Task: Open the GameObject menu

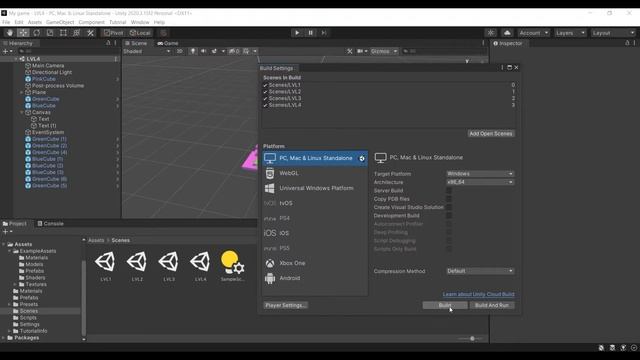Action: [x=60, y=22]
